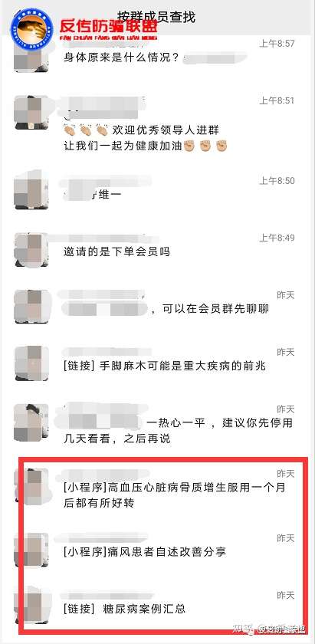The width and height of the screenshot is (315, 644).
Task: Open message 建议你先停用几天看看
Action: [x=178, y=430]
